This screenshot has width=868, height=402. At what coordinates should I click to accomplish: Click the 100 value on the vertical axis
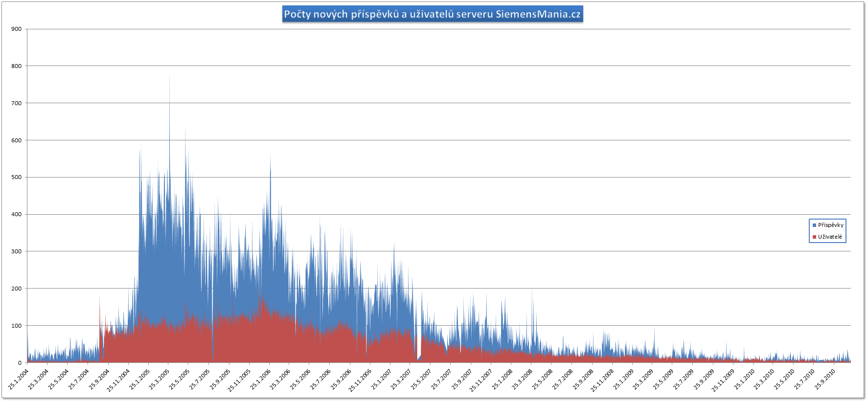17,326
